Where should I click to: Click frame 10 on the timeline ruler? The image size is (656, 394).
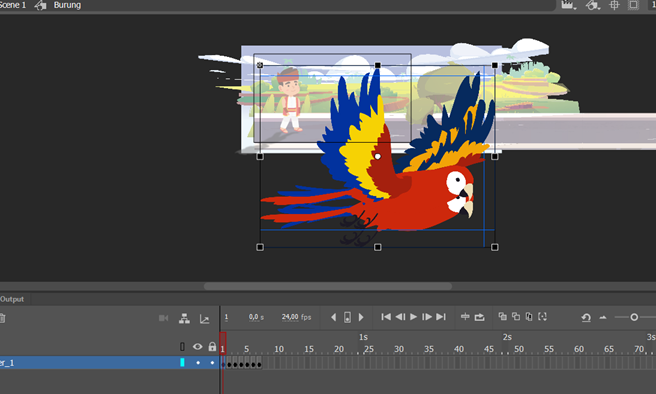coord(279,349)
